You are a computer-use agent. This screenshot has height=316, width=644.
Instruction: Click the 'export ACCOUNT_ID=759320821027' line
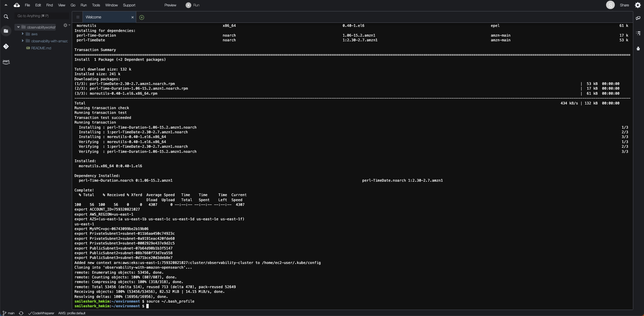pyautogui.click(x=107, y=210)
